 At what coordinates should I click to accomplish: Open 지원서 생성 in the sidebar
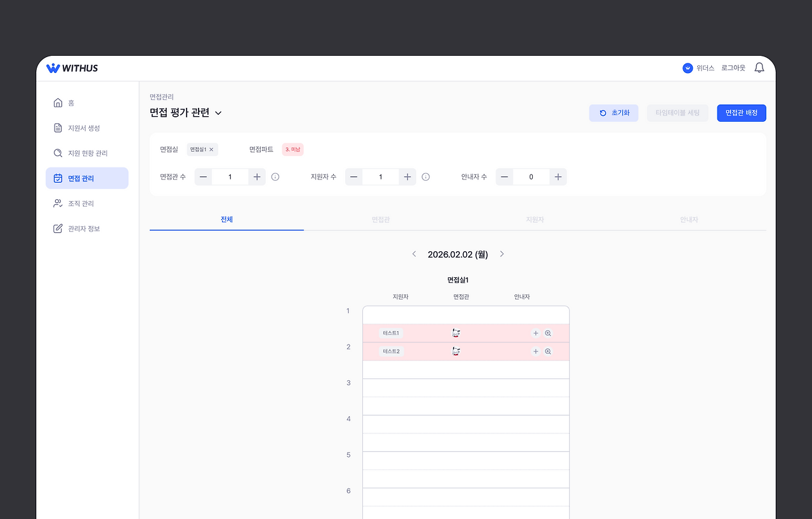coord(87,128)
